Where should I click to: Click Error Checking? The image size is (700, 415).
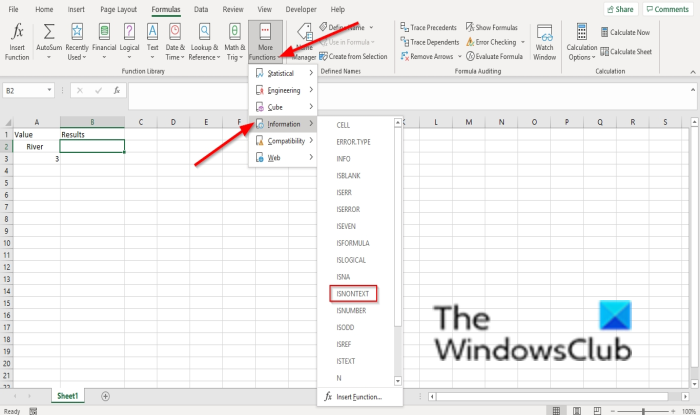coord(491,42)
